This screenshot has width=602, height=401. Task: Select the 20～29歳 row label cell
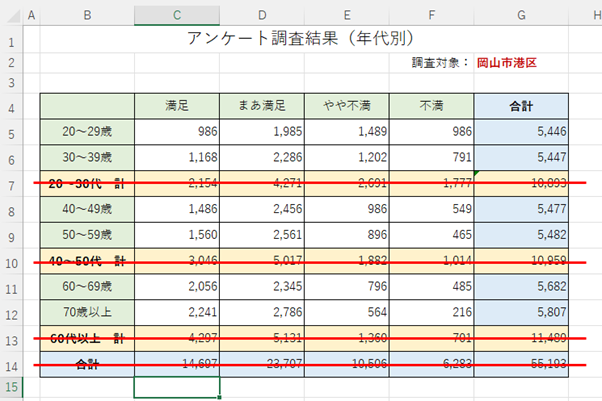pos(87,132)
